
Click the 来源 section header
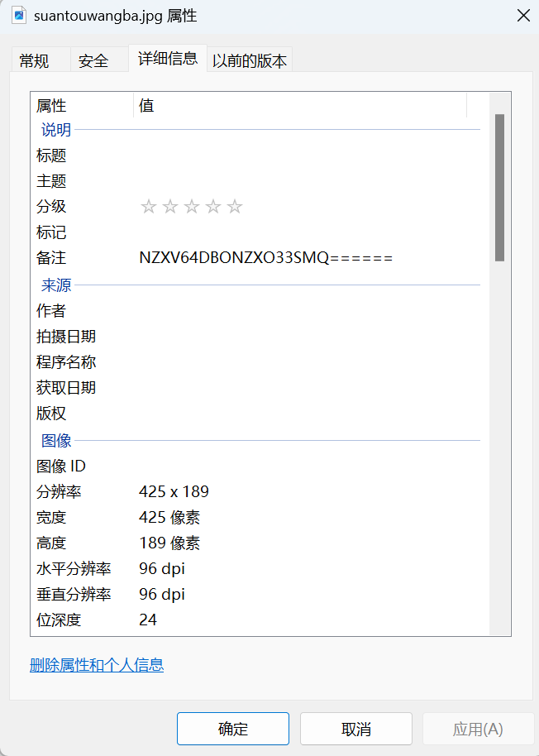[x=56, y=285]
